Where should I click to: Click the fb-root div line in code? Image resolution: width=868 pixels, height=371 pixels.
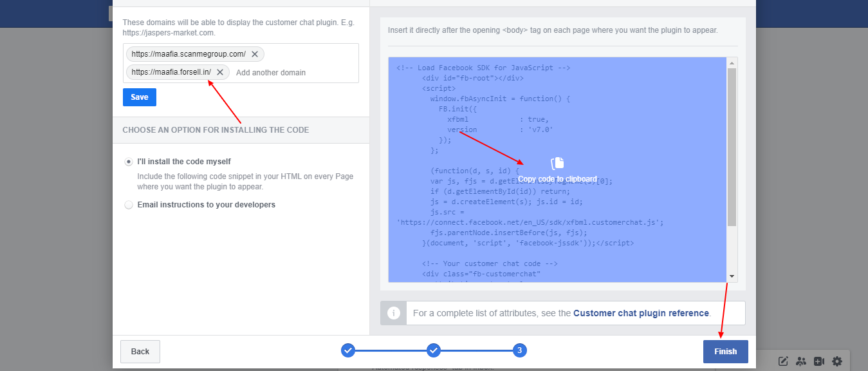(x=473, y=78)
